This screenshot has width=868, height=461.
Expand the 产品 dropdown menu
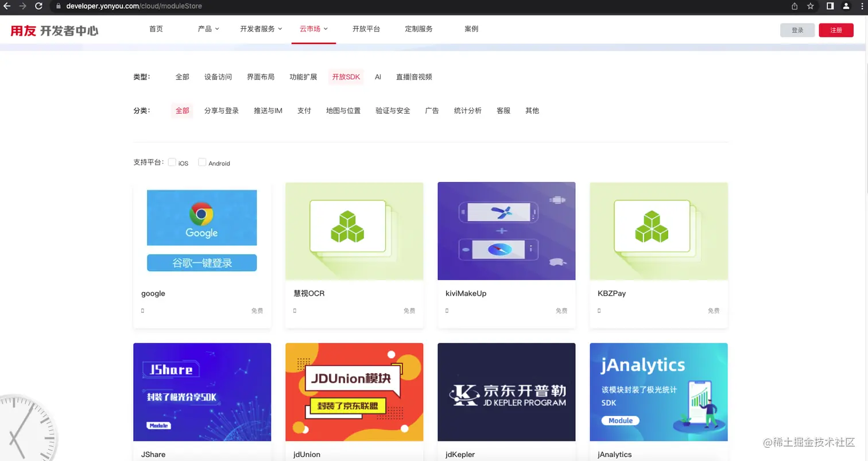tap(208, 29)
